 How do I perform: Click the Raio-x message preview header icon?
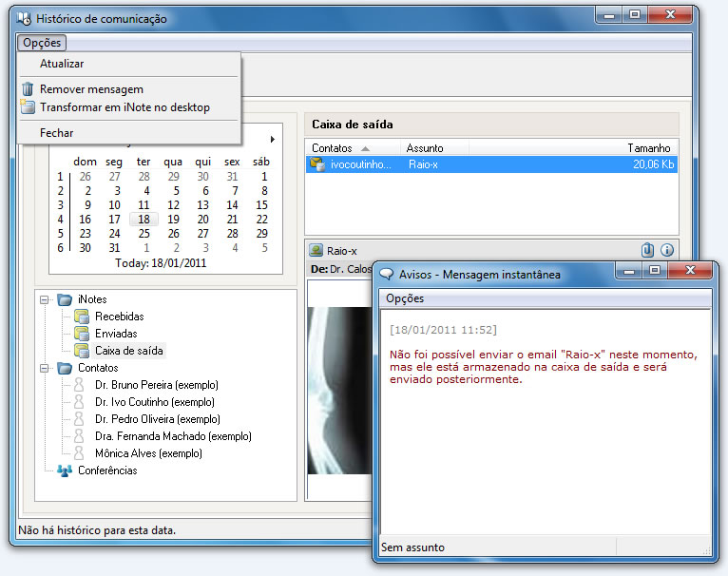(x=316, y=250)
